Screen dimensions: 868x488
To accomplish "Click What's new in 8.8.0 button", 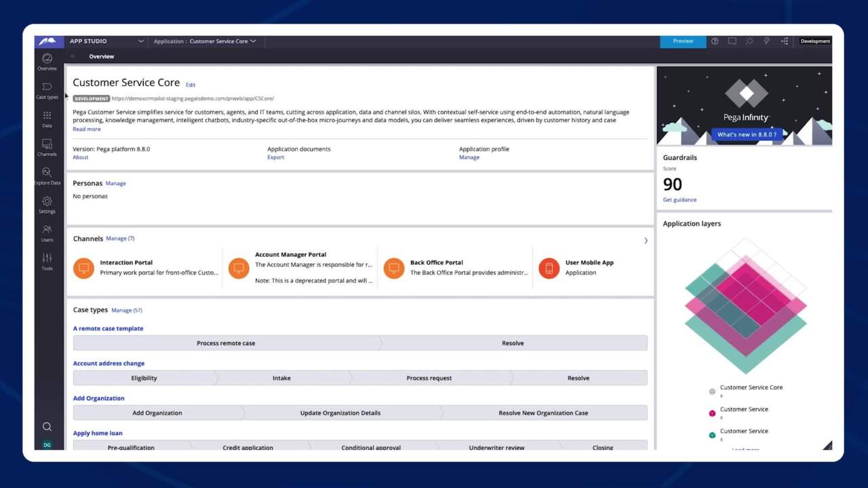I will (x=747, y=134).
